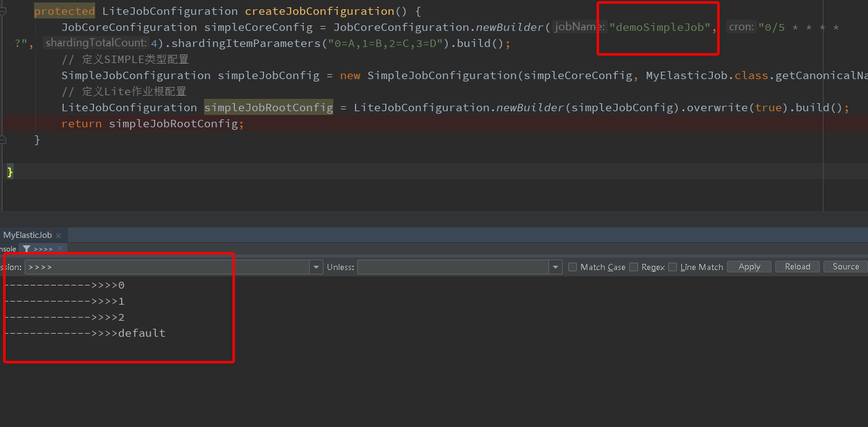Image resolution: width=868 pixels, height=427 pixels.
Task: Click the 定义SIMPLE类型配置 comment line
Action: click(x=125, y=59)
